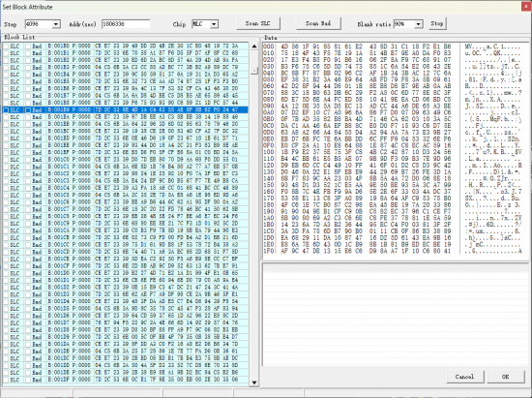
Task: Click the Stop button
Action: pyautogui.click(x=437, y=23)
